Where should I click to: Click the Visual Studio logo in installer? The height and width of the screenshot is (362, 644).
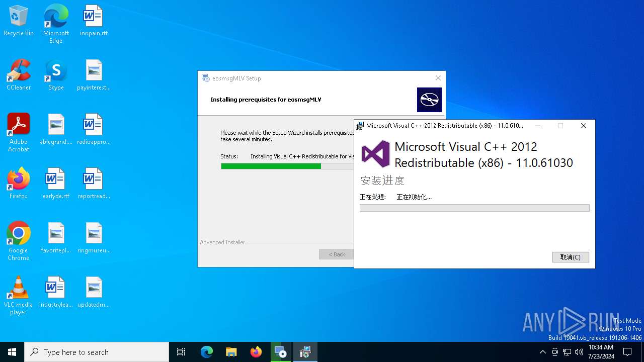(376, 154)
